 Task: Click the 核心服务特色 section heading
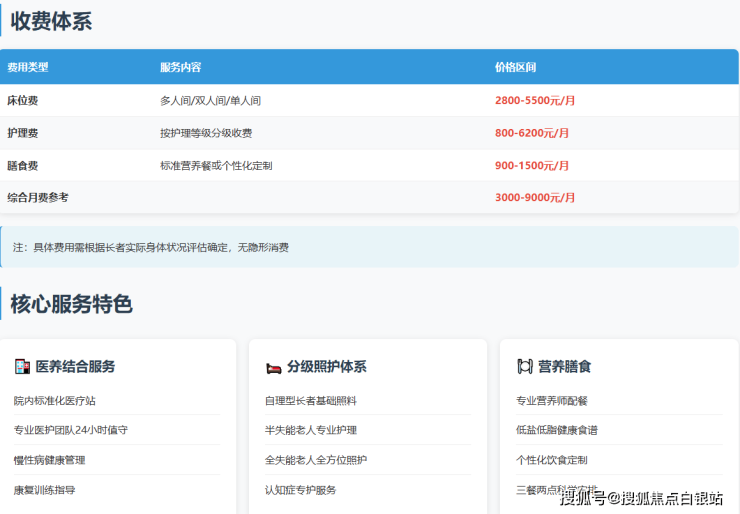click(71, 304)
